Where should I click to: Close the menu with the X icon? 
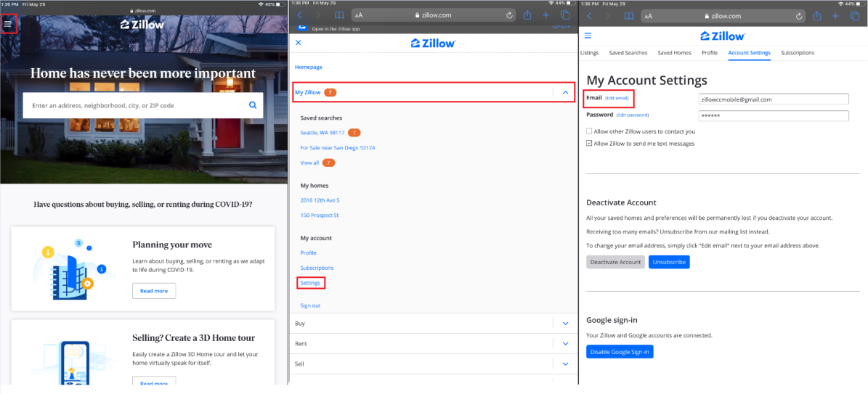coord(299,43)
